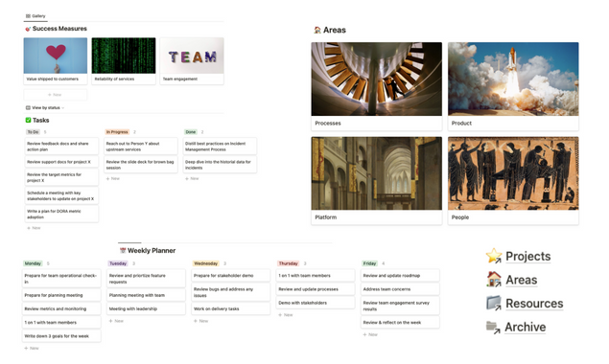
Task: Click the Gallery view icon
Action: click(28, 16)
